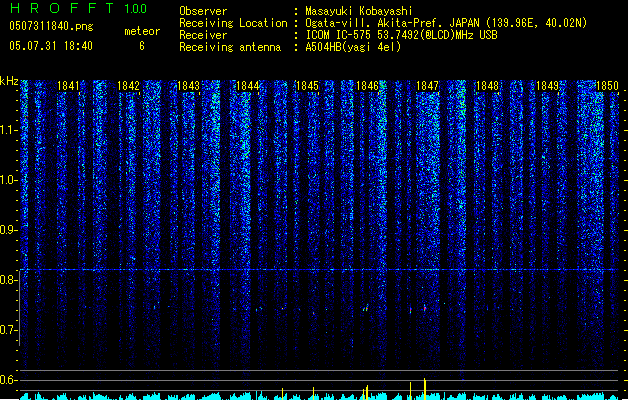Click the 1.1 frequency axis label
The width and height of the screenshot is (629, 400).
[8, 130]
